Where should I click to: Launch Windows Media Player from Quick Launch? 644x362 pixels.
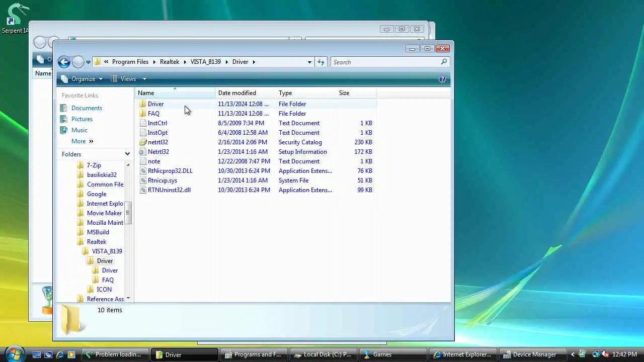pos(71,354)
